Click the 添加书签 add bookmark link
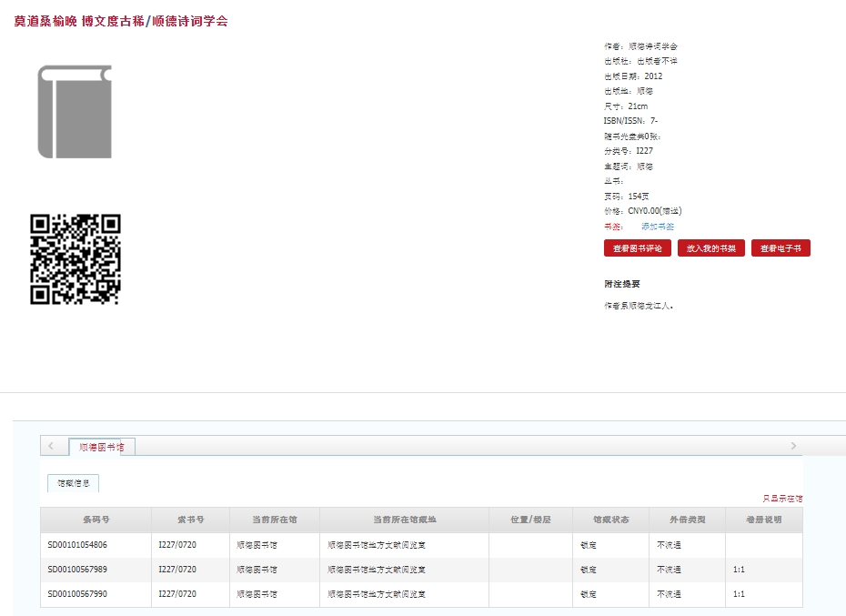846x616 pixels. tap(658, 227)
